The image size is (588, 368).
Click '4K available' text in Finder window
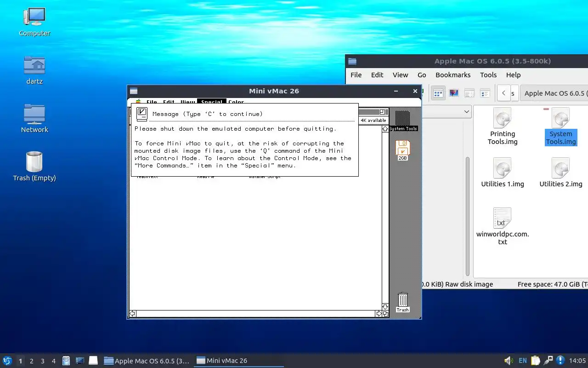coord(373,121)
